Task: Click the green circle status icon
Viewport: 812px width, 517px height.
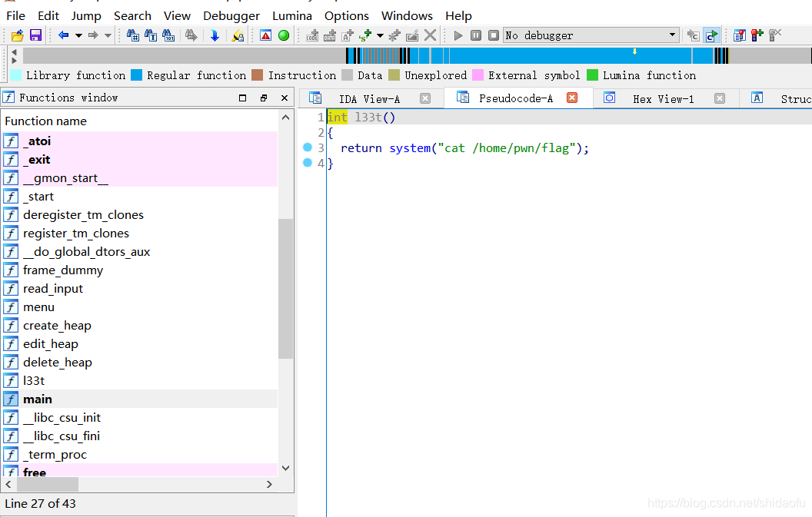Action: (x=283, y=35)
